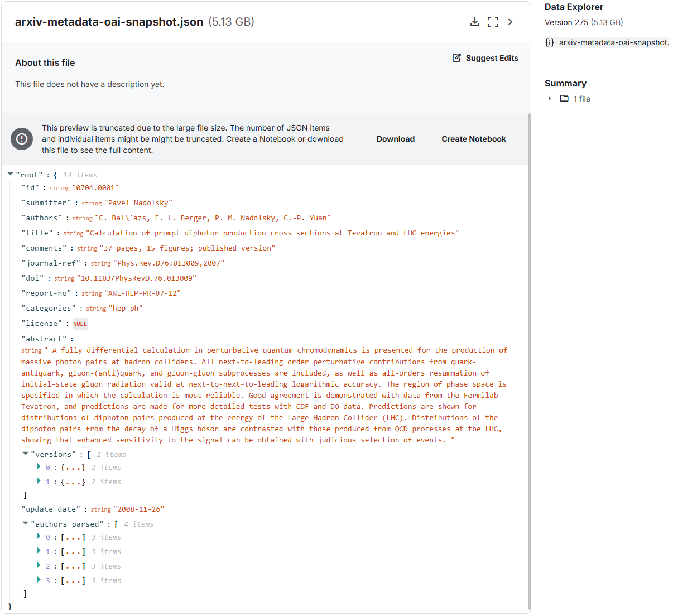Click the folder icon under Summary
Screen dimensions: 673x616
(x=564, y=99)
